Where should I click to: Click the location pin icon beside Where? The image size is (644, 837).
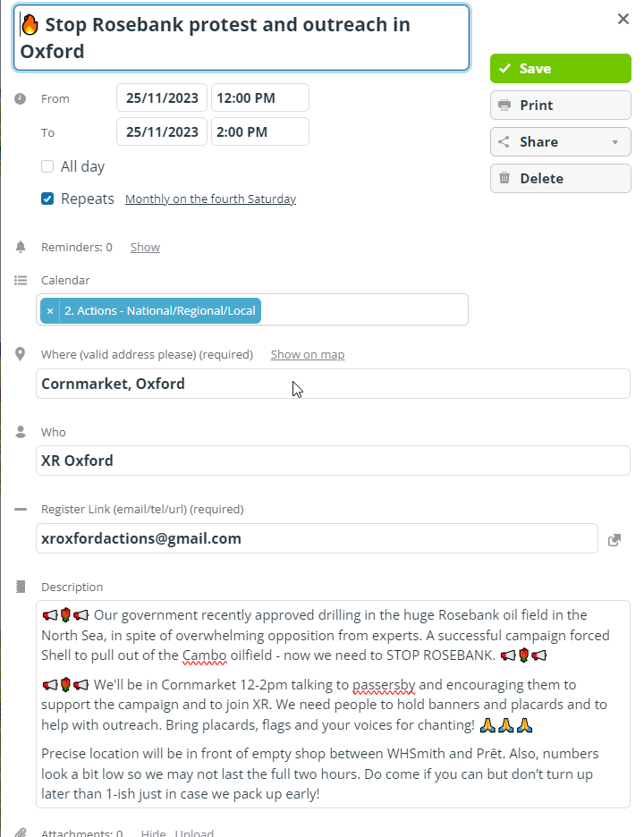(x=21, y=354)
